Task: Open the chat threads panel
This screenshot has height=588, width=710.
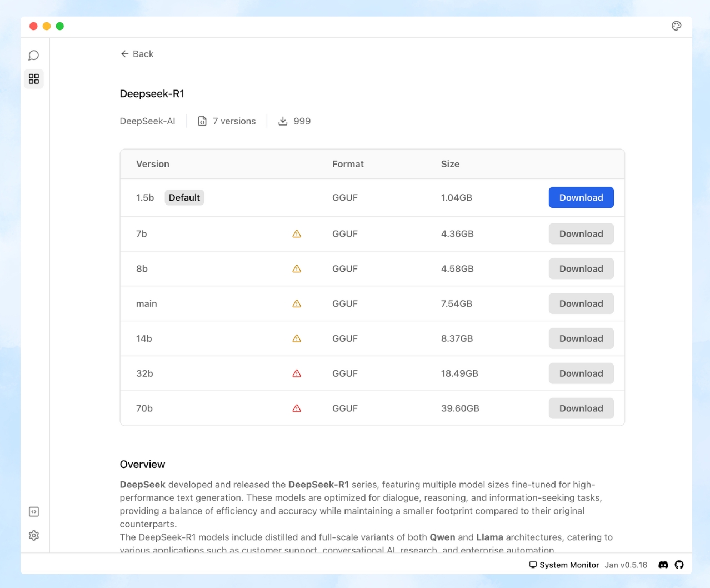Action: point(33,55)
